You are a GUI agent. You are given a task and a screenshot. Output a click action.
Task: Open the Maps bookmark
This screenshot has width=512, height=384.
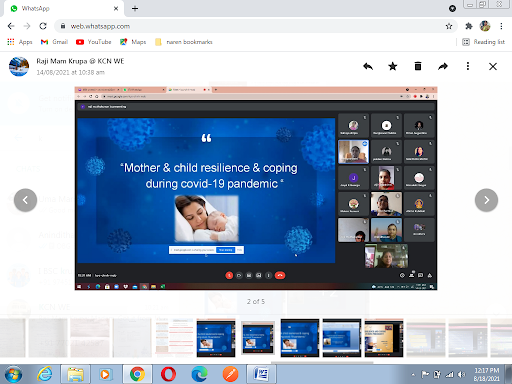133,42
